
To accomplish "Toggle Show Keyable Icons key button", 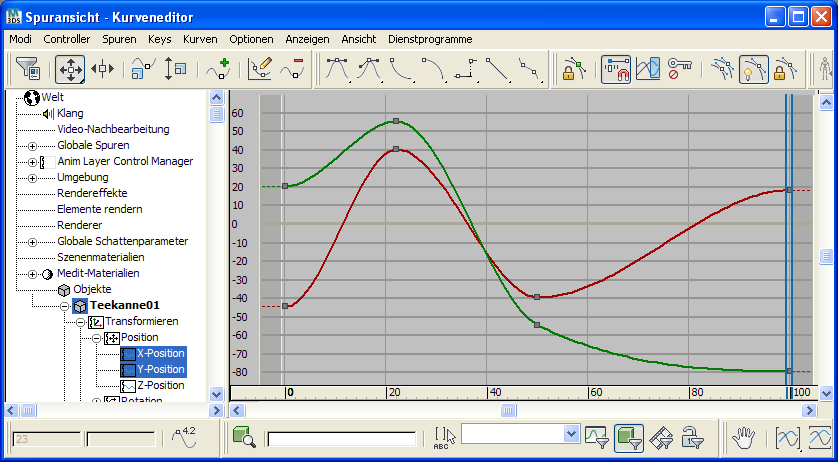I will click(x=679, y=69).
